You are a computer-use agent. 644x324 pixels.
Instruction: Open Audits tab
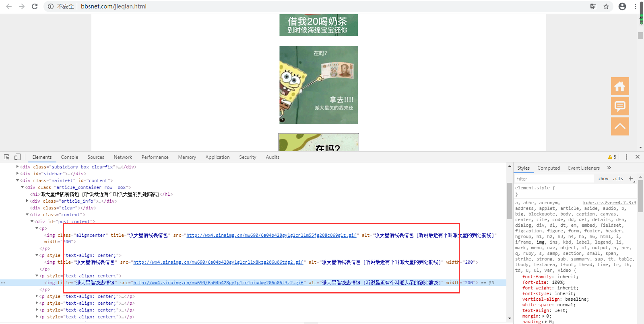[272, 157]
